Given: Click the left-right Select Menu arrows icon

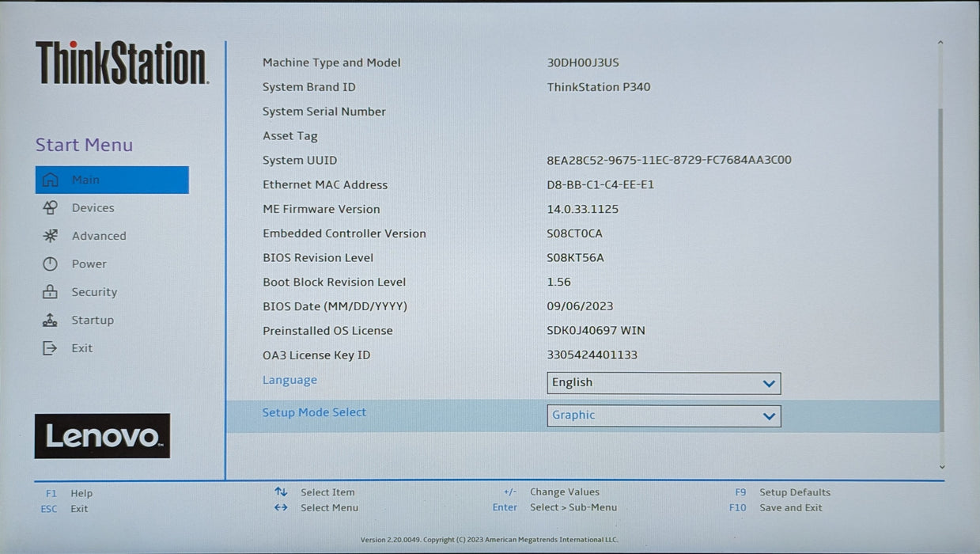Looking at the screenshot, I should pyautogui.click(x=281, y=508).
